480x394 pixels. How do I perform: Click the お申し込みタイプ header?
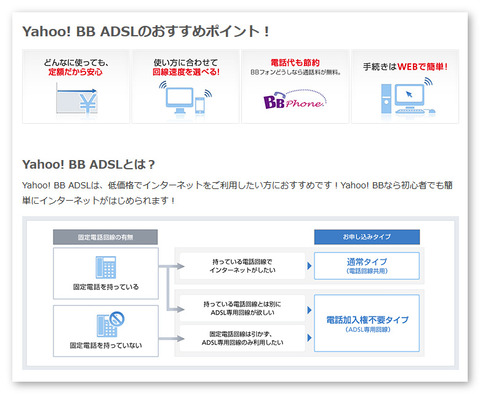pyautogui.click(x=367, y=237)
